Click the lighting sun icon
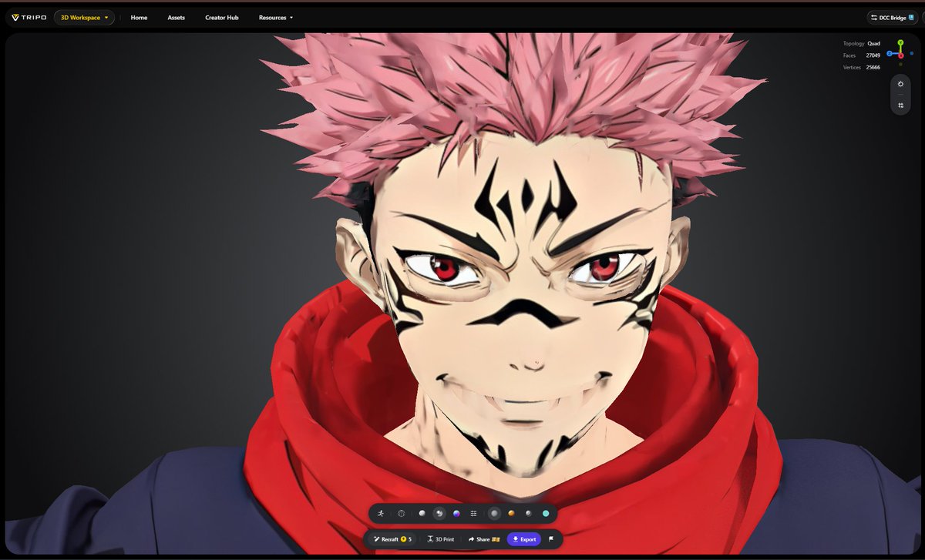925x560 pixels. tap(900, 83)
